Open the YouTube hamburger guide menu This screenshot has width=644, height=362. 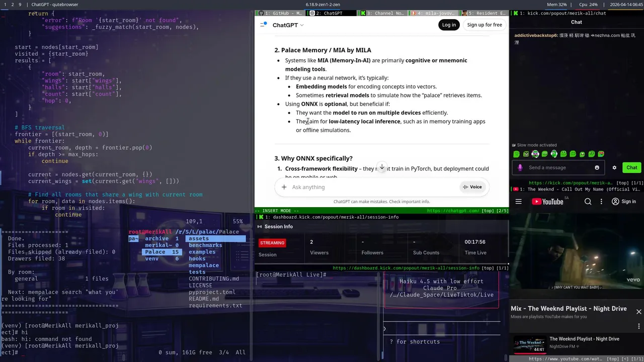pyautogui.click(x=519, y=202)
